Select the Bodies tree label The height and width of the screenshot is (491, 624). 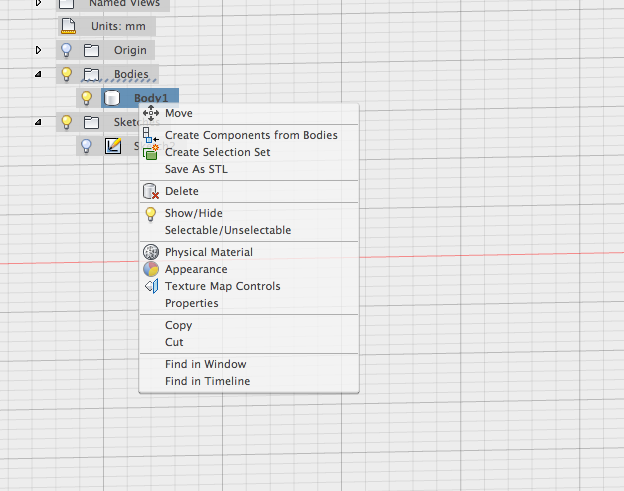[131, 74]
